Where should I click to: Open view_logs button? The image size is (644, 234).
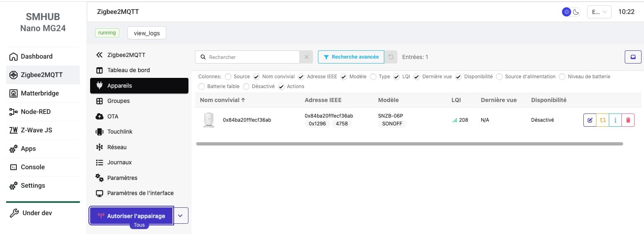[147, 33]
